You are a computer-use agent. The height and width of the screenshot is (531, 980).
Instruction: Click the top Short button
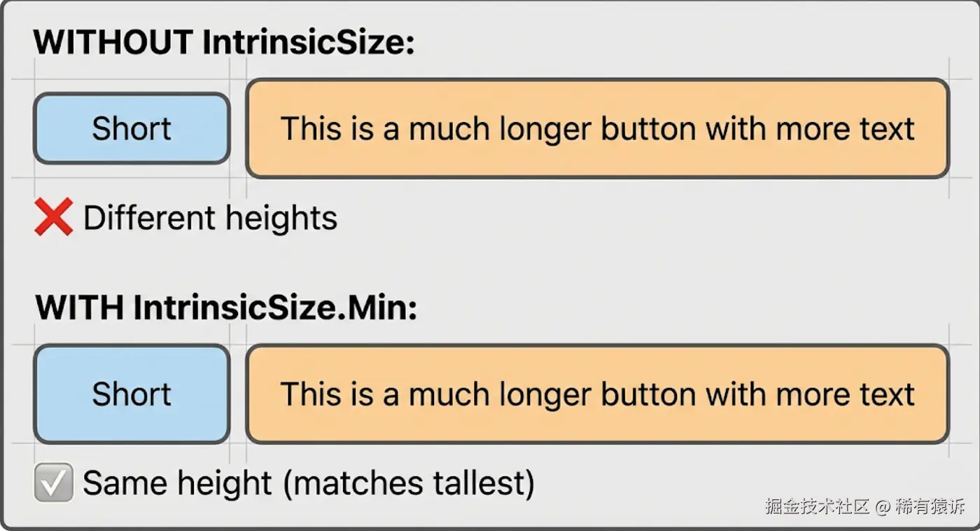[x=131, y=128]
